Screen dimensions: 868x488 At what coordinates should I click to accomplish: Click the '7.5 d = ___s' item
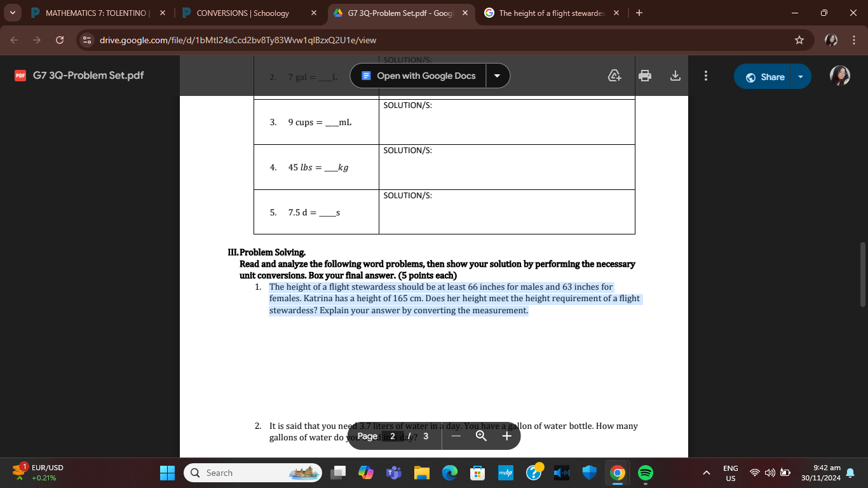point(305,212)
